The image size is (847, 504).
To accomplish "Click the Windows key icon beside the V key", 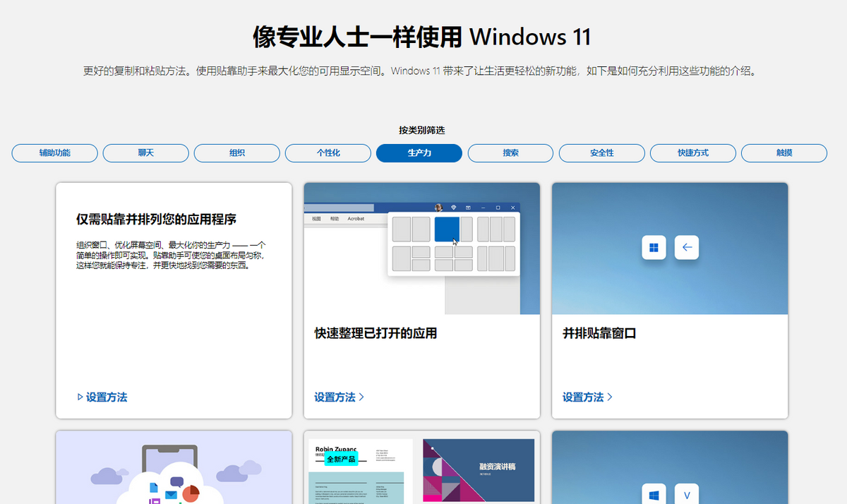I will (x=654, y=494).
